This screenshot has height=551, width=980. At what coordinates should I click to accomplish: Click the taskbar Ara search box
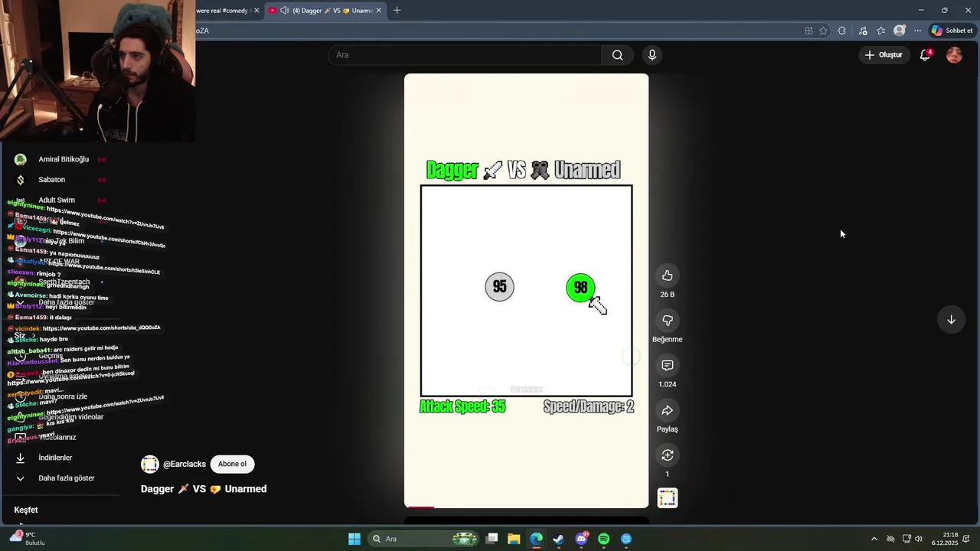[423, 539]
